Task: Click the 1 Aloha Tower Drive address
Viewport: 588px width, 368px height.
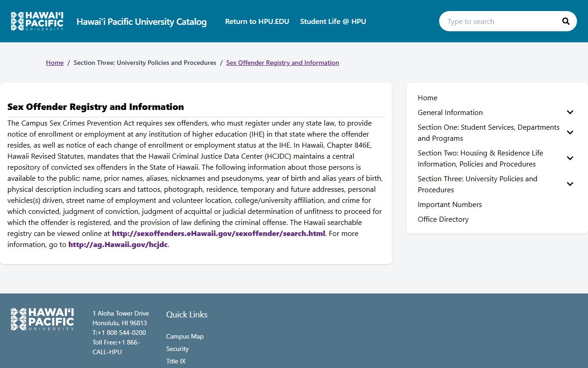Action: pos(121,313)
